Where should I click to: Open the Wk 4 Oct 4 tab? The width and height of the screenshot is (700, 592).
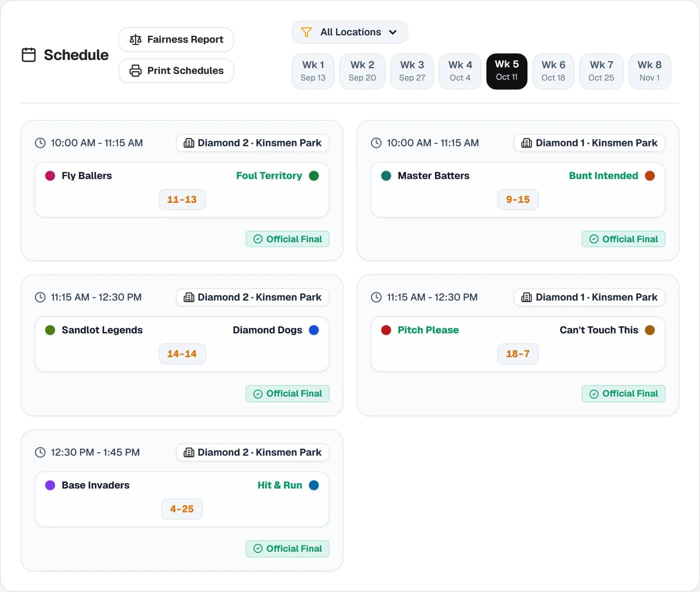[460, 71]
